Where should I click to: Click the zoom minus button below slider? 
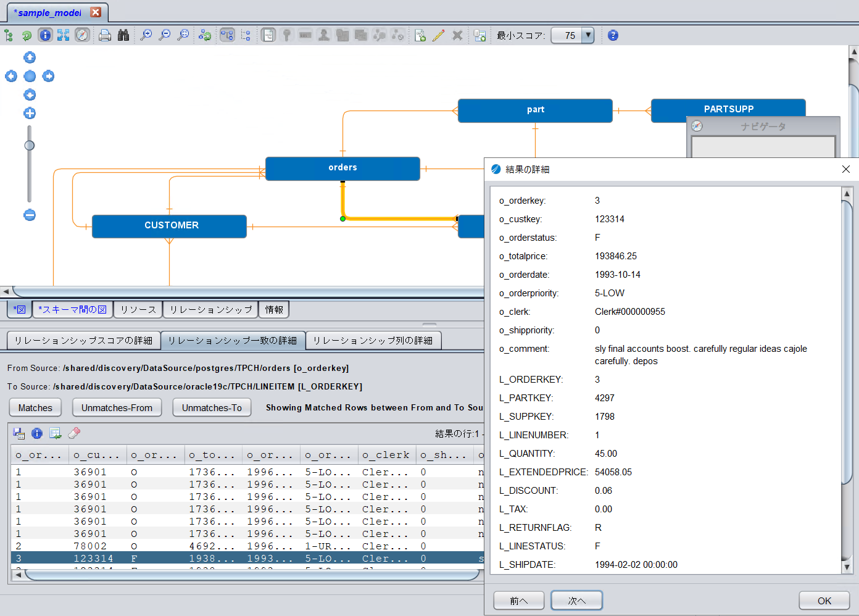pyautogui.click(x=30, y=215)
